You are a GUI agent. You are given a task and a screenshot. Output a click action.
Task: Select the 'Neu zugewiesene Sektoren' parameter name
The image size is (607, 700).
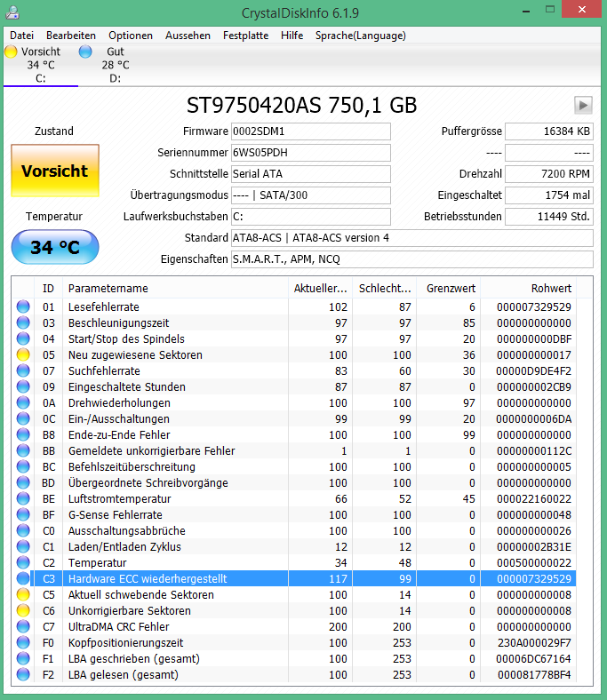click(135, 355)
